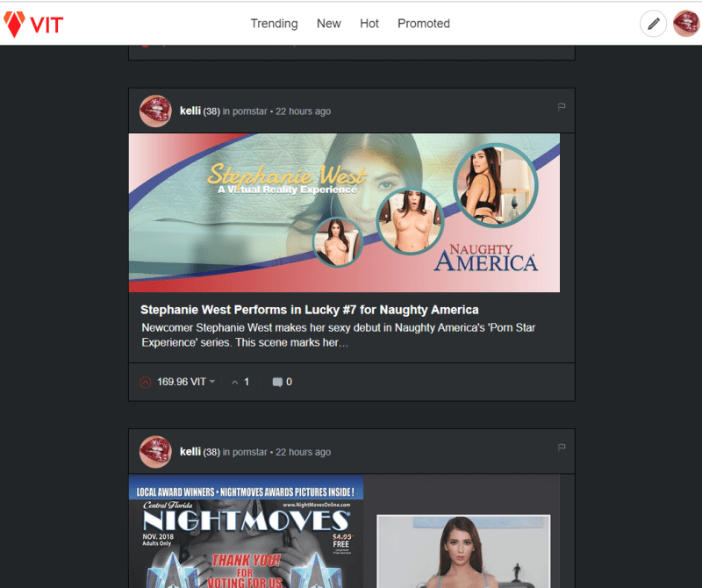
Task: Click the 'pornstar' category on the Stephanie West post
Action: [x=249, y=111]
